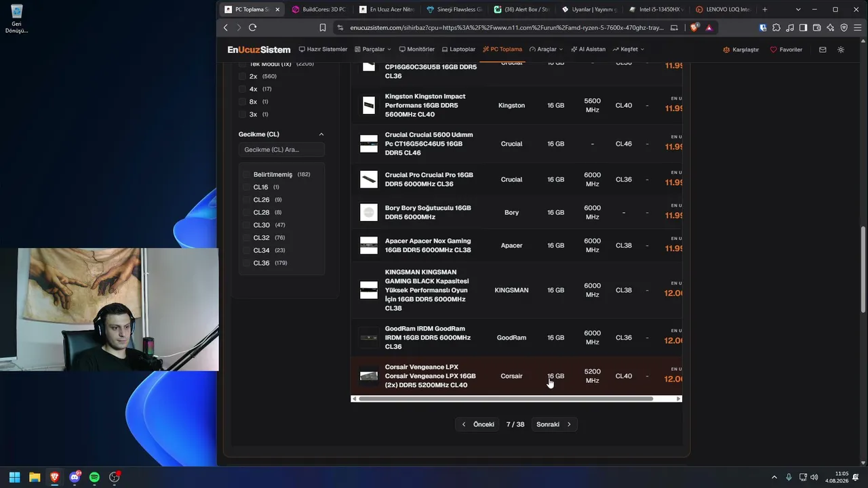868x488 pixels.
Task: Show hidden system tray icons
Action: pyautogui.click(x=774, y=477)
